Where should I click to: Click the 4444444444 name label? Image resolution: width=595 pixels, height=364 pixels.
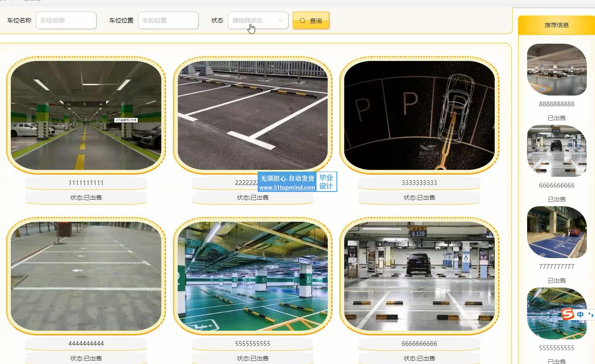click(x=86, y=344)
